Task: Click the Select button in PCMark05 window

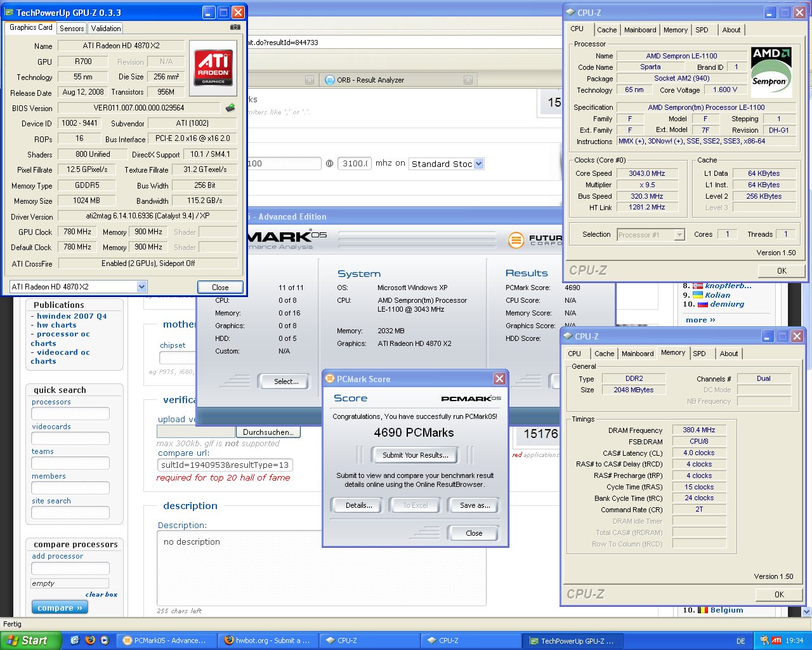Action: click(286, 381)
